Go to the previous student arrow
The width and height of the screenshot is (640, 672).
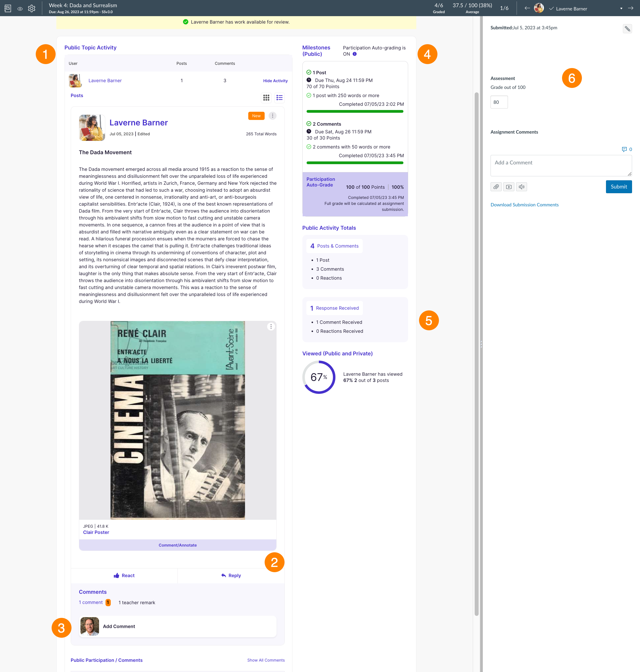527,8
